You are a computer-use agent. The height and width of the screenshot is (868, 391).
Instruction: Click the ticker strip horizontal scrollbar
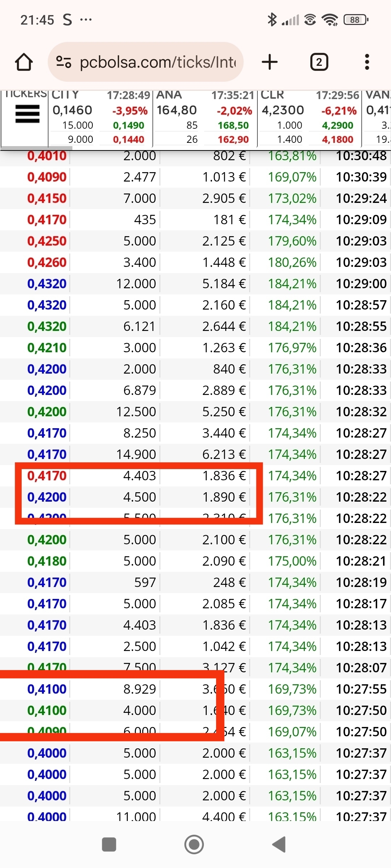(36, 148)
